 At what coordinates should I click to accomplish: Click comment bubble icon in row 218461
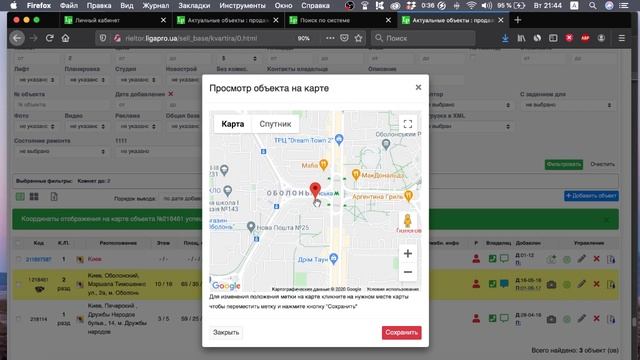pos(504,284)
